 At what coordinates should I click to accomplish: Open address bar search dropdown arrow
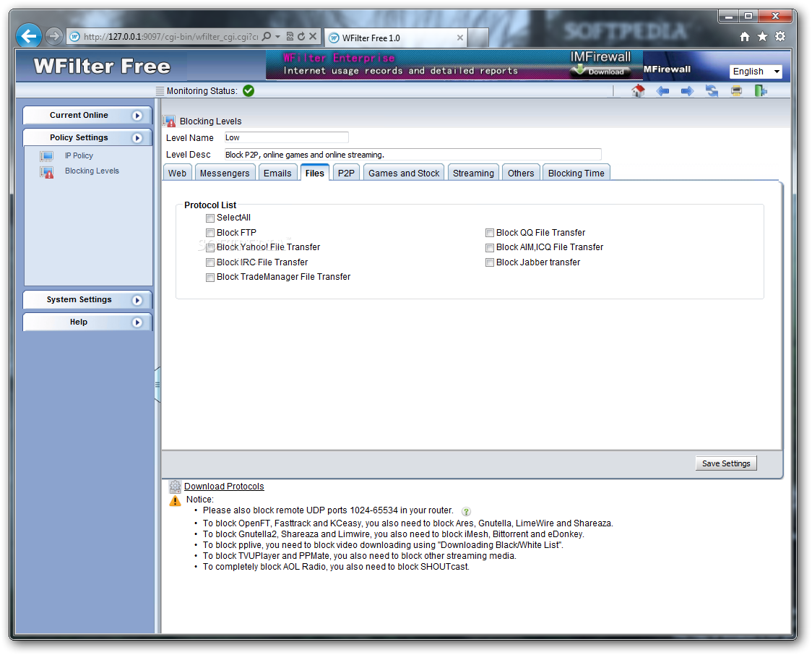click(x=277, y=36)
